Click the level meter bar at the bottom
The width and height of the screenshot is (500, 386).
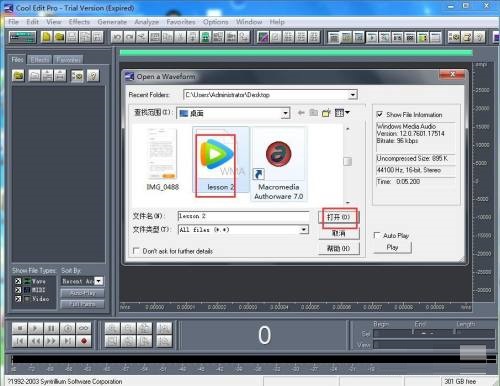click(253, 359)
